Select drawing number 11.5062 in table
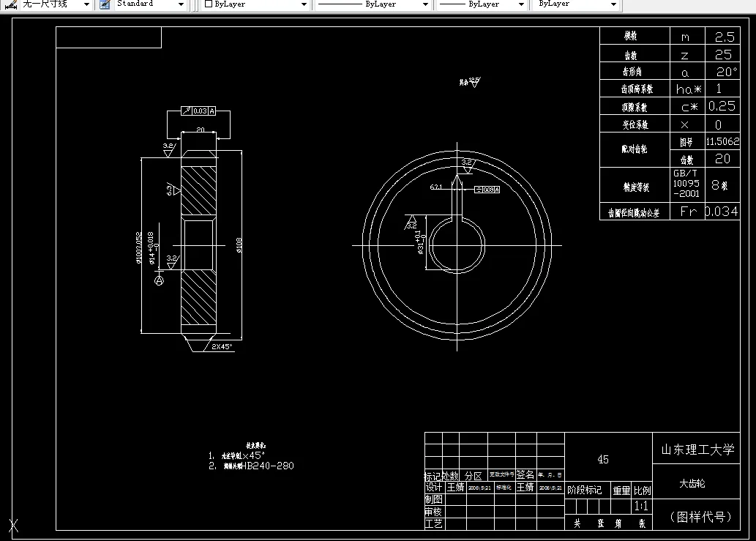 click(722, 141)
